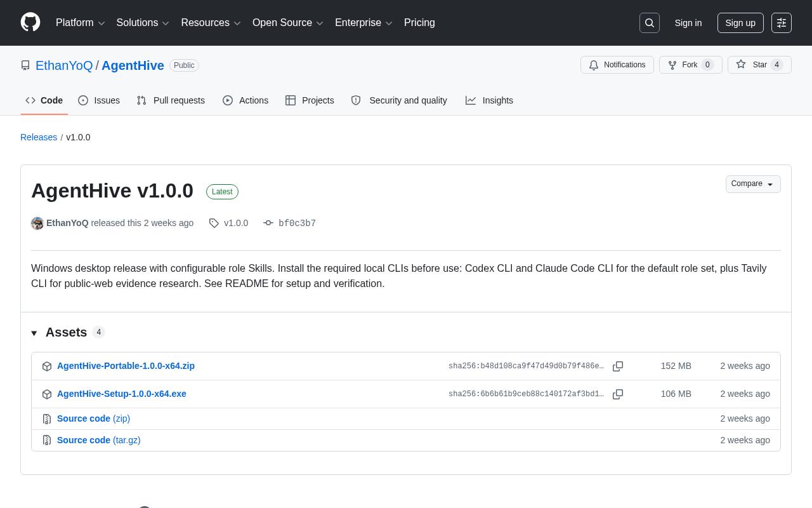Download AgentHive-Setup-1.0.0-x64.exe

coord(122,394)
